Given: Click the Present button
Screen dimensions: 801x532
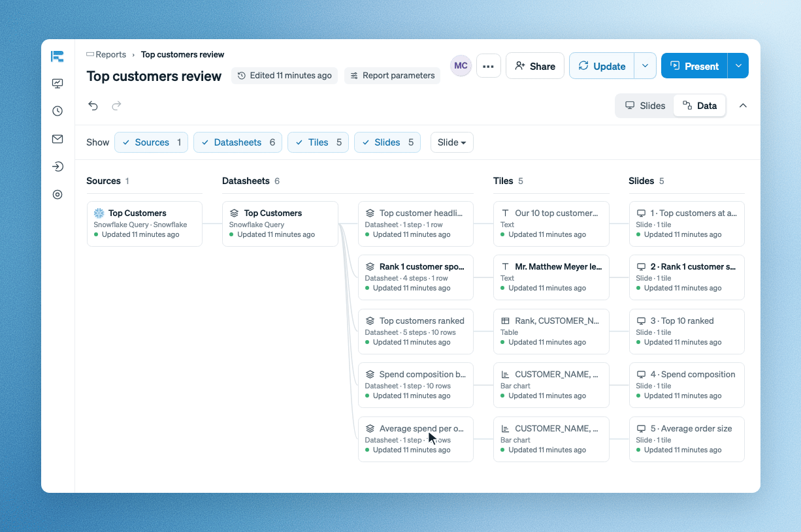Looking at the screenshot, I should tap(695, 66).
